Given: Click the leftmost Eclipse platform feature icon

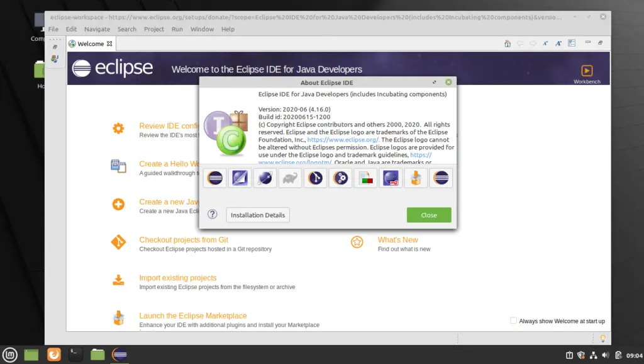Looking at the screenshot, I should click(214, 178).
